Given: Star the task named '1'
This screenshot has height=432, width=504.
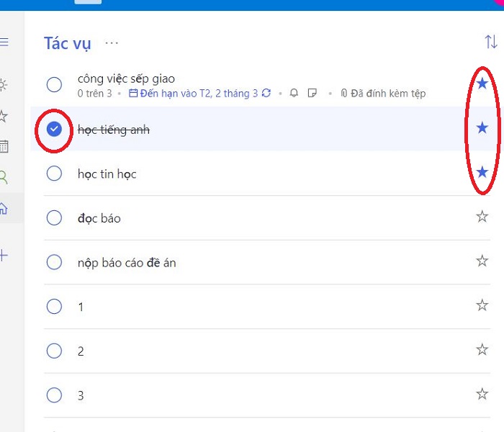Looking at the screenshot, I should [482, 305].
